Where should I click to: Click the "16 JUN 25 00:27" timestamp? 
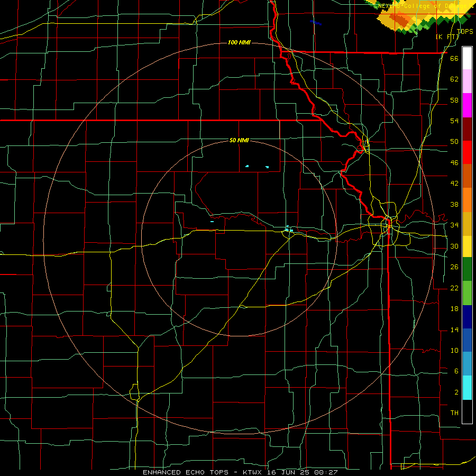click(303, 472)
